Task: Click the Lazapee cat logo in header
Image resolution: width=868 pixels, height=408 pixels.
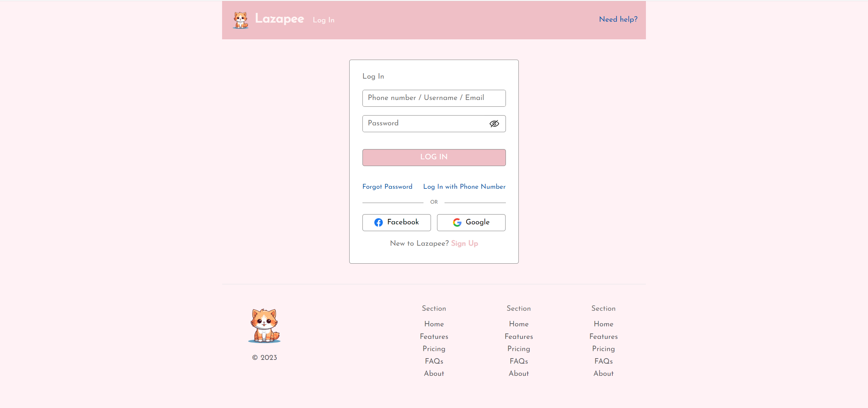Action: (240, 20)
